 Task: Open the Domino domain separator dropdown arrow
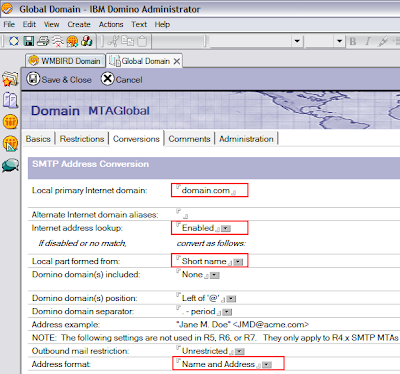point(227,312)
